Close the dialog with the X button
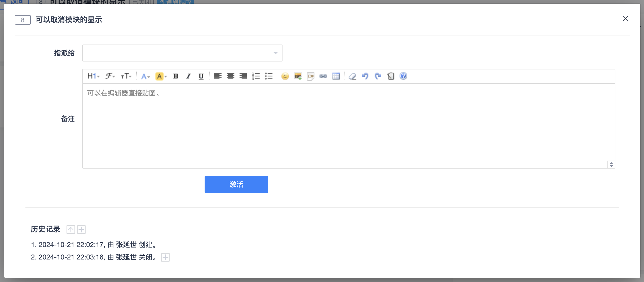This screenshot has width=644, height=282. (x=625, y=19)
